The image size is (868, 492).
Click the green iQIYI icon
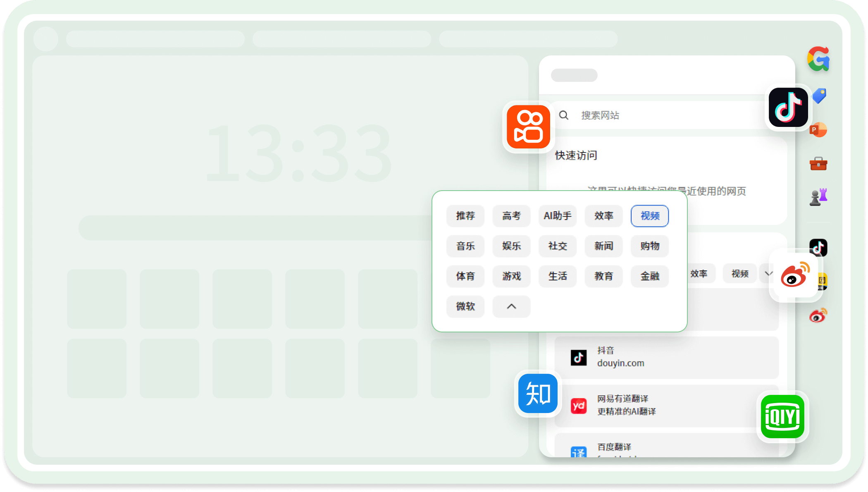point(782,416)
